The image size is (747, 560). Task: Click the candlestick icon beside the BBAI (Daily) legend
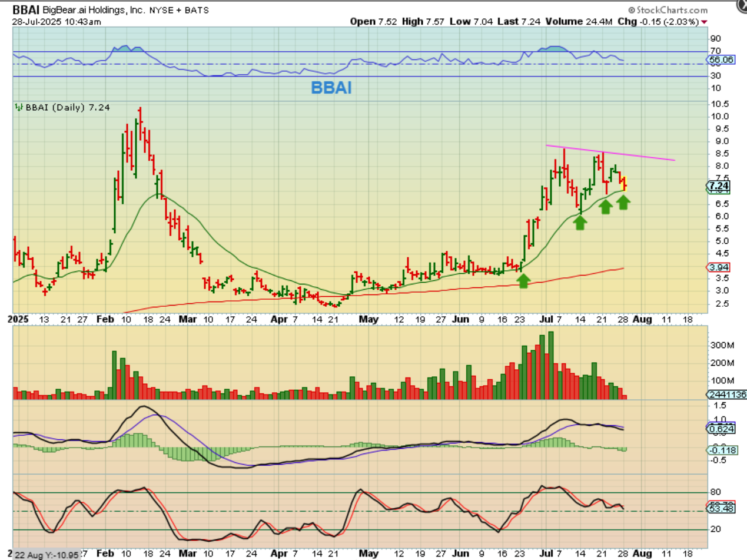[x=18, y=108]
